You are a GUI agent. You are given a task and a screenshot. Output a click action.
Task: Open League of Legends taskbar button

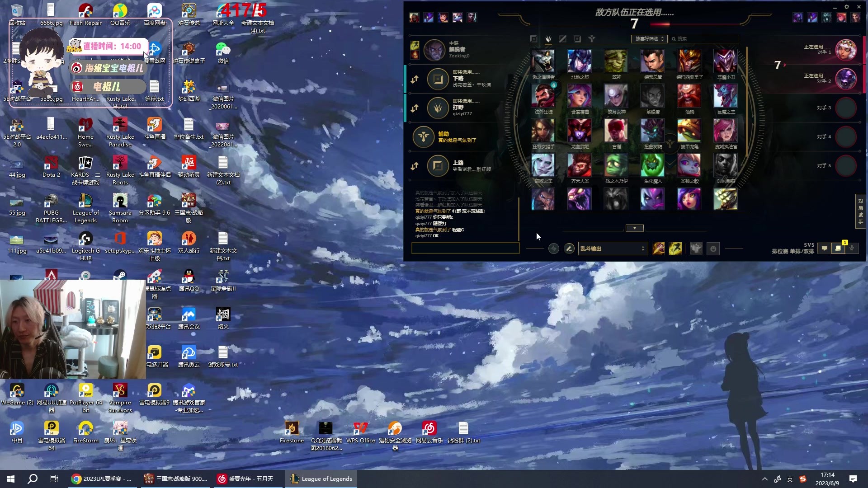pos(321,479)
